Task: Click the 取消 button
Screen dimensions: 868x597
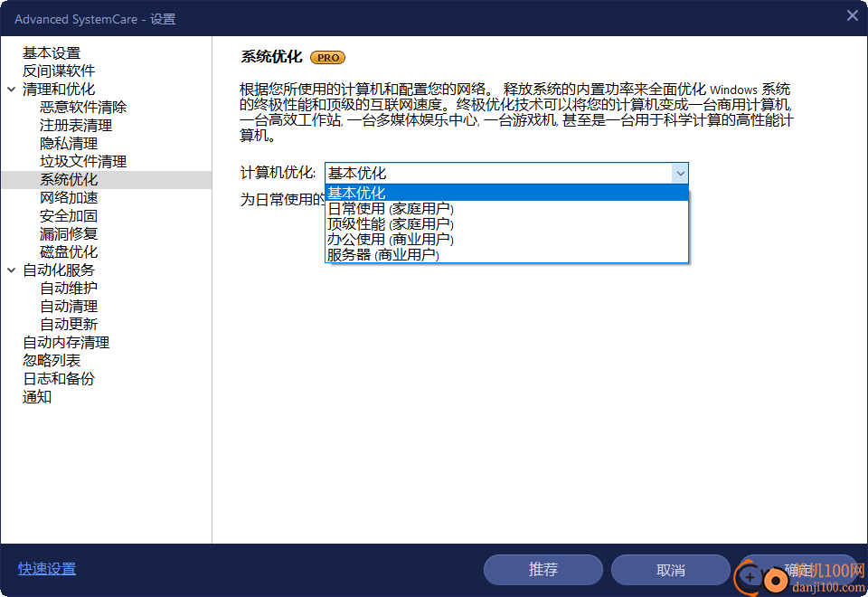Action: click(670, 570)
